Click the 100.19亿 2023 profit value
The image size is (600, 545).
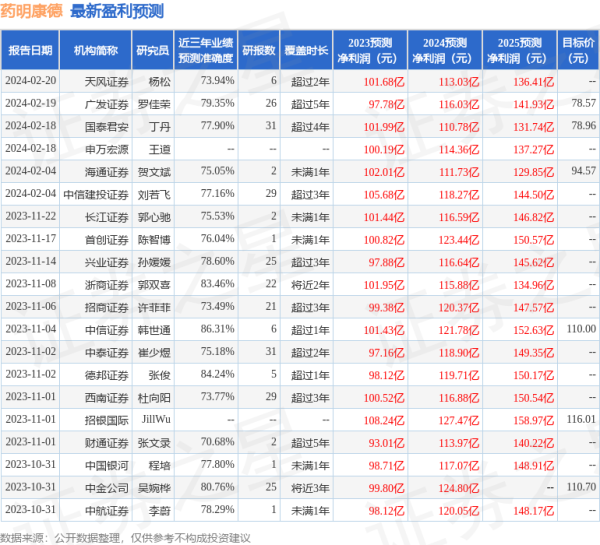384,149
